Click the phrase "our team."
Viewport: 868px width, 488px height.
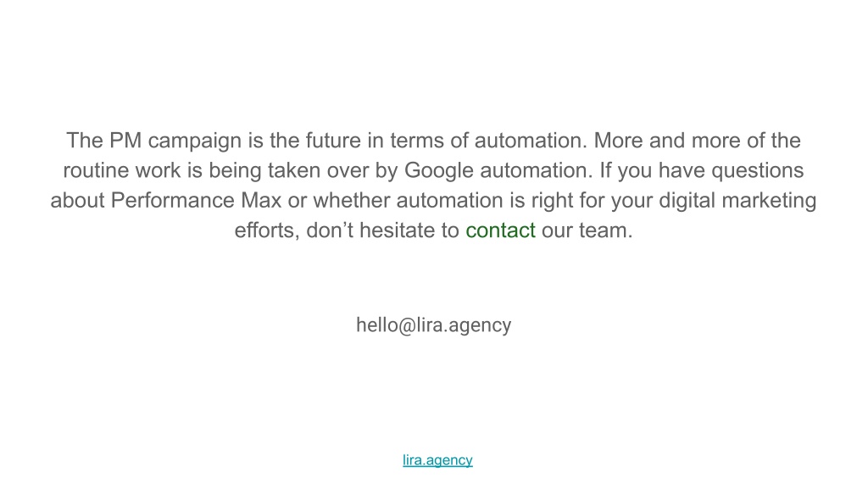click(587, 230)
